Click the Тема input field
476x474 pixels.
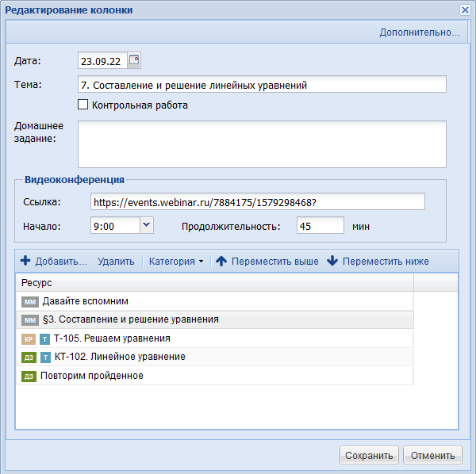pyautogui.click(x=262, y=84)
